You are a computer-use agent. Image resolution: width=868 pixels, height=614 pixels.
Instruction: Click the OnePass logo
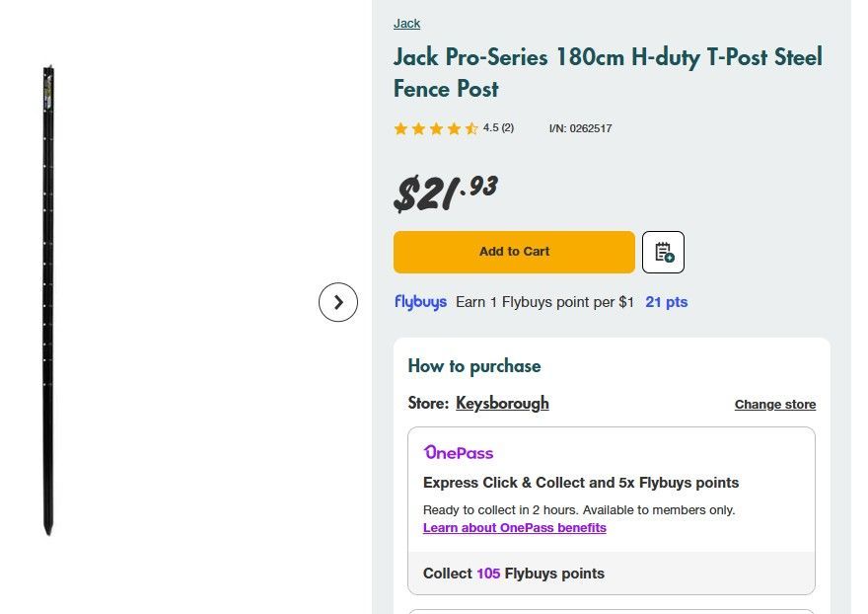458,453
